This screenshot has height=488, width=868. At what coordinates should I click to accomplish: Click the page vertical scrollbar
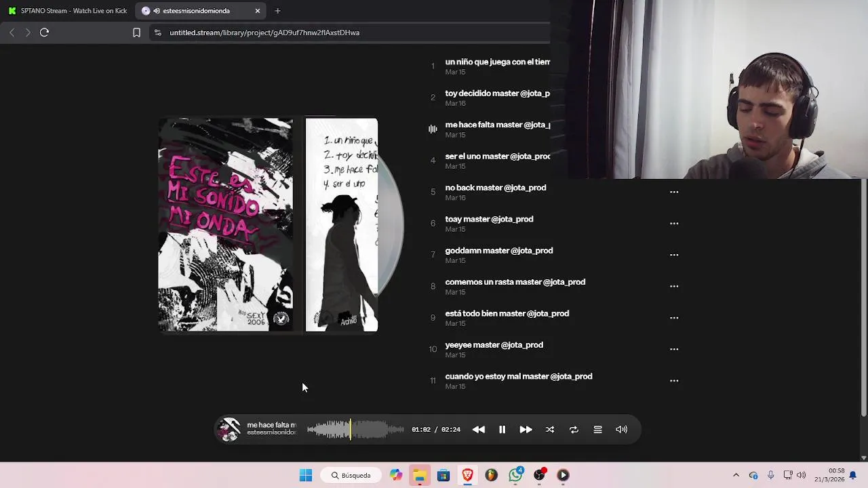point(863,298)
